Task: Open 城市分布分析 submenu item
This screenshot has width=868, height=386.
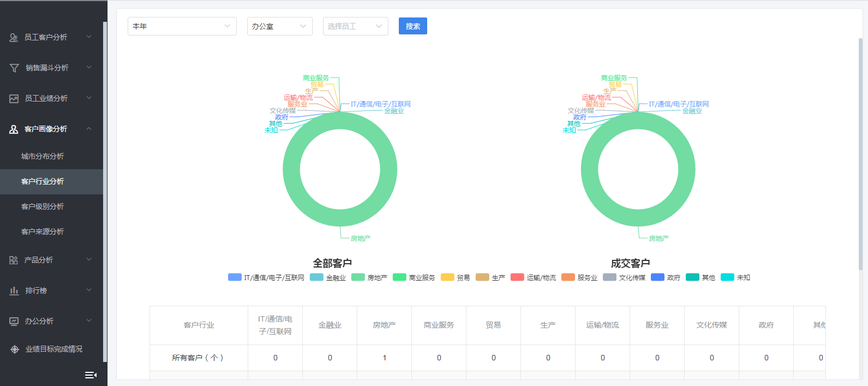Action: point(43,156)
